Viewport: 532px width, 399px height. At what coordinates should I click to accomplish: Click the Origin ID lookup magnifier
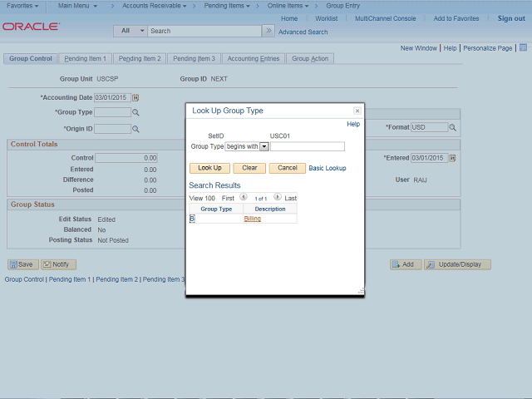coord(135,129)
